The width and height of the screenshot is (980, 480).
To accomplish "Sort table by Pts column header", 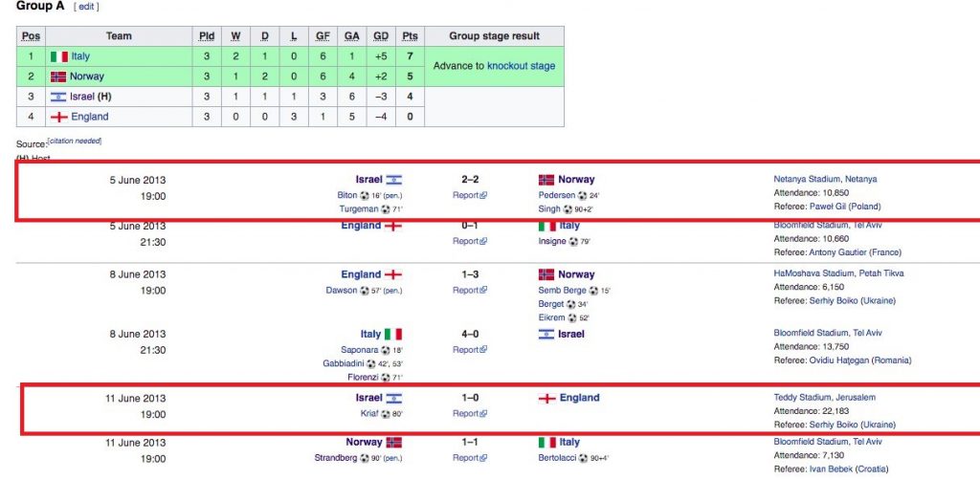I will pos(410,36).
